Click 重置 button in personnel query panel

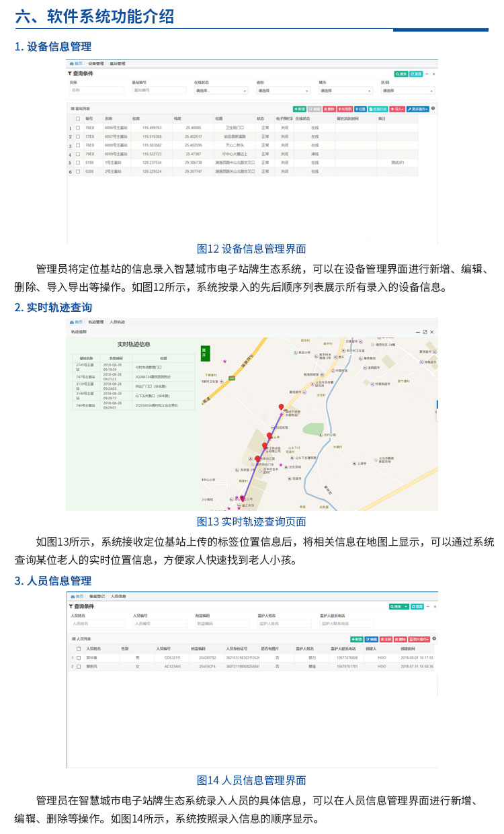click(417, 606)
